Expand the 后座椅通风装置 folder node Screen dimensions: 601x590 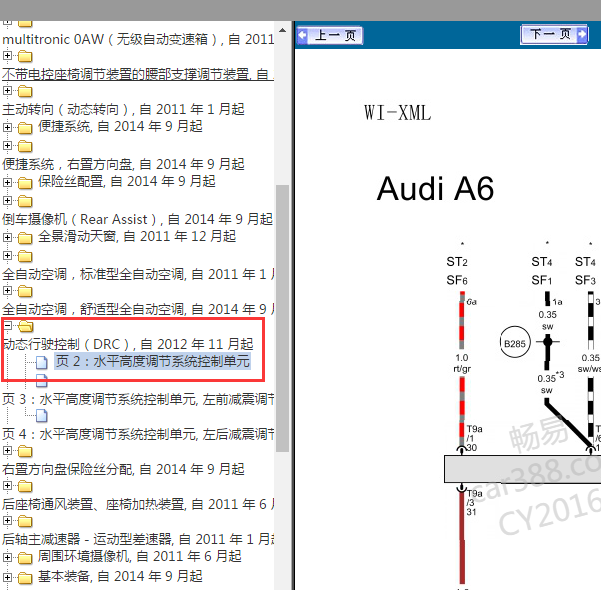click(x=7, y=486)
